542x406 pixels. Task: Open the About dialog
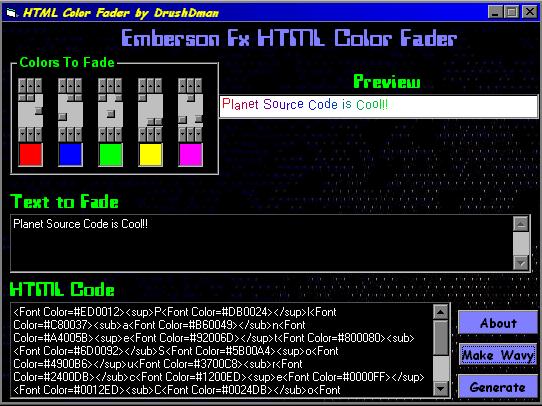pyautogui.click(x=497, y=323)
